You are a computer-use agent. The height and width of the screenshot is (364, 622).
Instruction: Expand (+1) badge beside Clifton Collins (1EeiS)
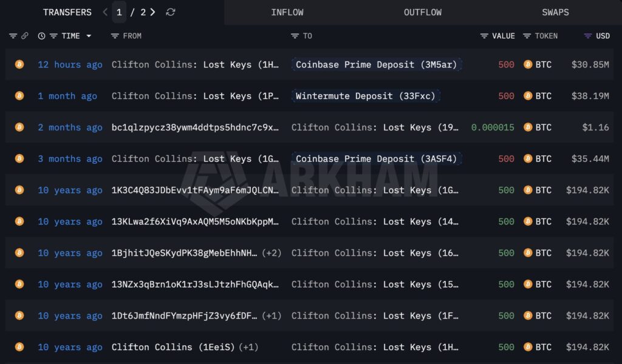point(248,347)
